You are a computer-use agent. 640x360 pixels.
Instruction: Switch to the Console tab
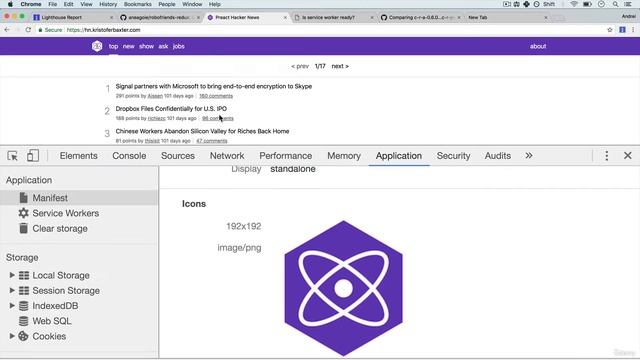(x=129, y=156)
